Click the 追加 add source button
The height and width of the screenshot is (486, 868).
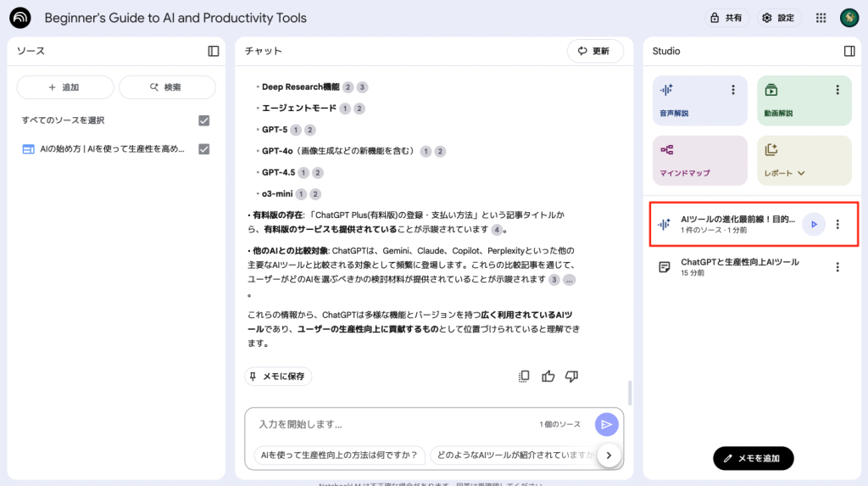click(x=64, y=87)
